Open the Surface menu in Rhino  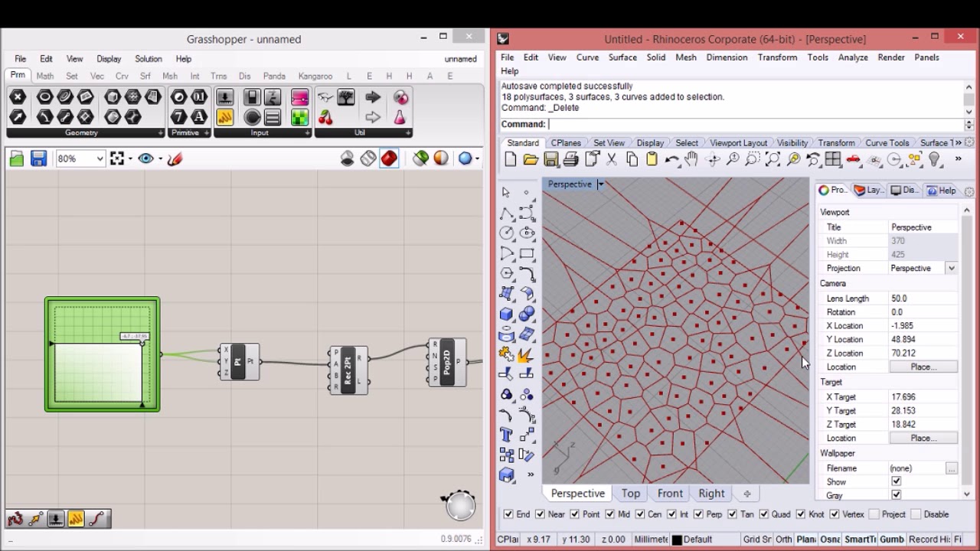(x=622, y=57)
